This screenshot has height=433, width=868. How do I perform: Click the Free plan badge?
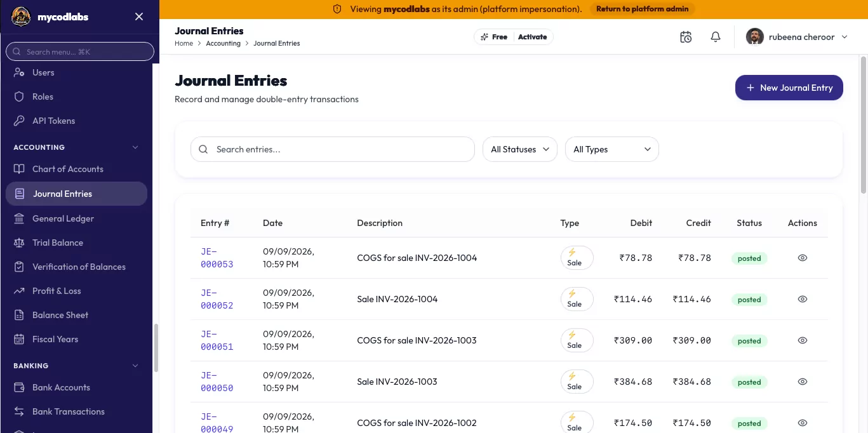494,37
